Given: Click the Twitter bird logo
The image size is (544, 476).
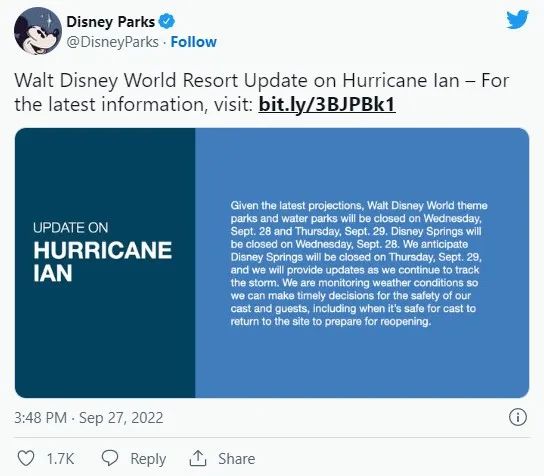Looking at the screenshot, I should click(x=517, y=20).
